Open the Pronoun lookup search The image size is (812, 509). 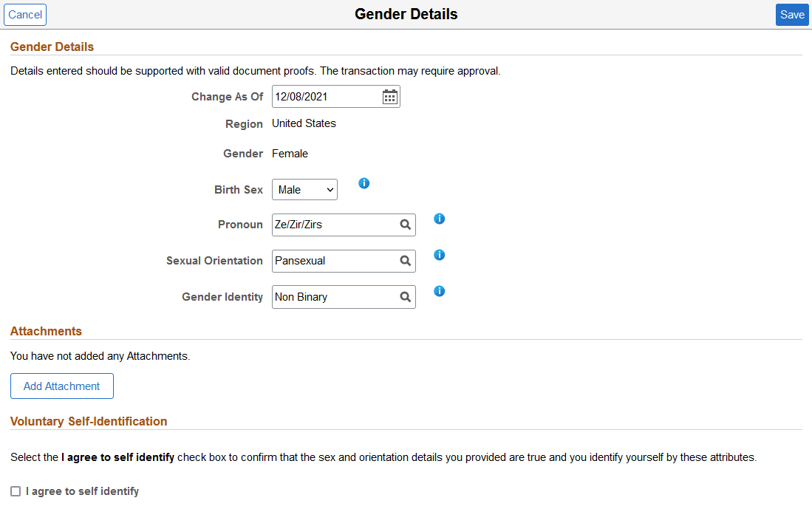click(x=405, y=225)
